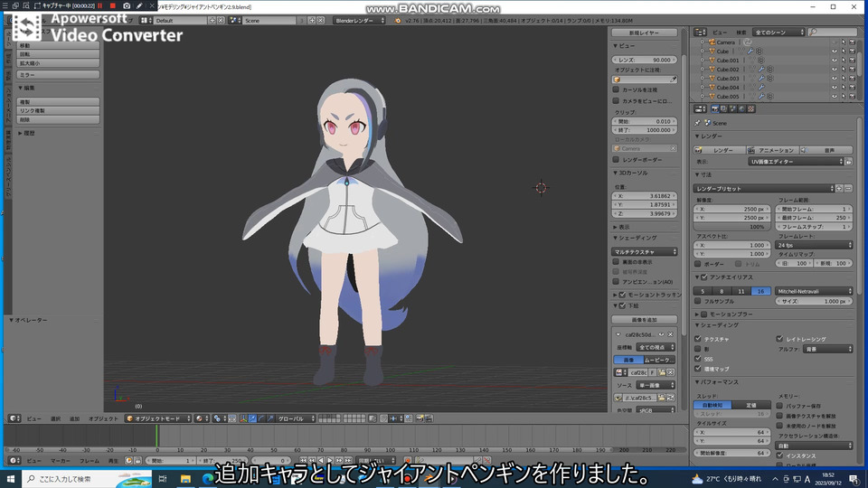Click the Mirror tool button
This screenshot has width=868, height=488.
(x=58, y=75)
